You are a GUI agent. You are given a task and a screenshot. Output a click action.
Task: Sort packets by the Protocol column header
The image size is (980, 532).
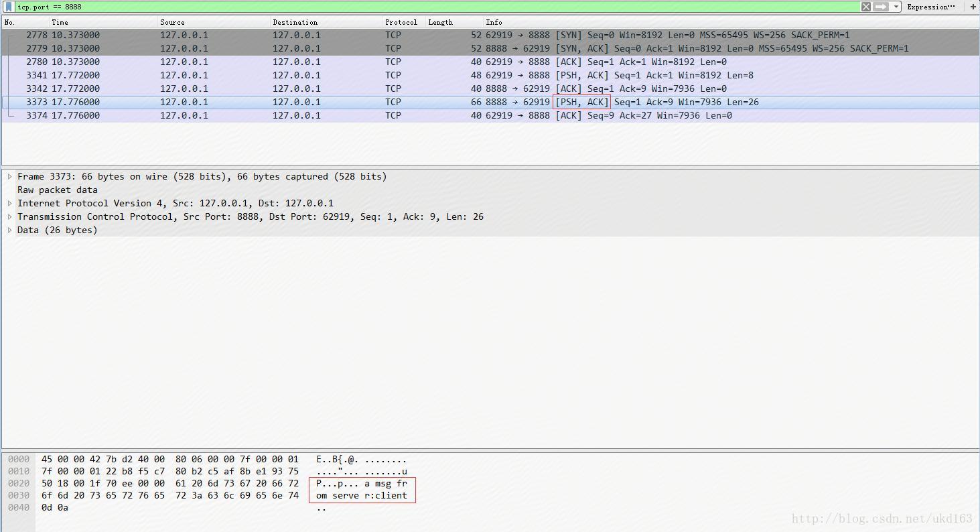[404, 22]
